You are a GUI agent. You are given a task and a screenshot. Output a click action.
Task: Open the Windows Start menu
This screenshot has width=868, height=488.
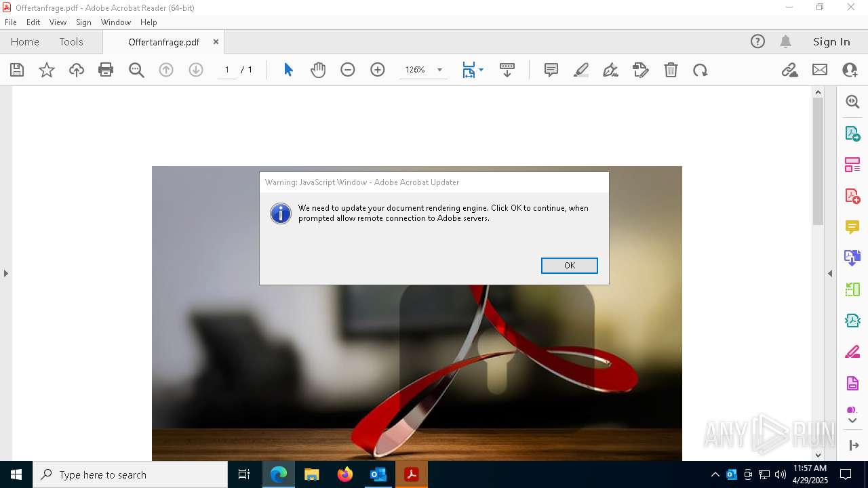(x=16, y=474)
